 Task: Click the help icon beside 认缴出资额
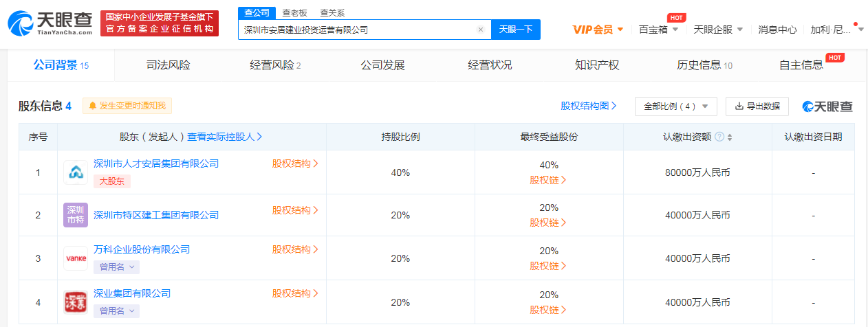coord(719,137)
